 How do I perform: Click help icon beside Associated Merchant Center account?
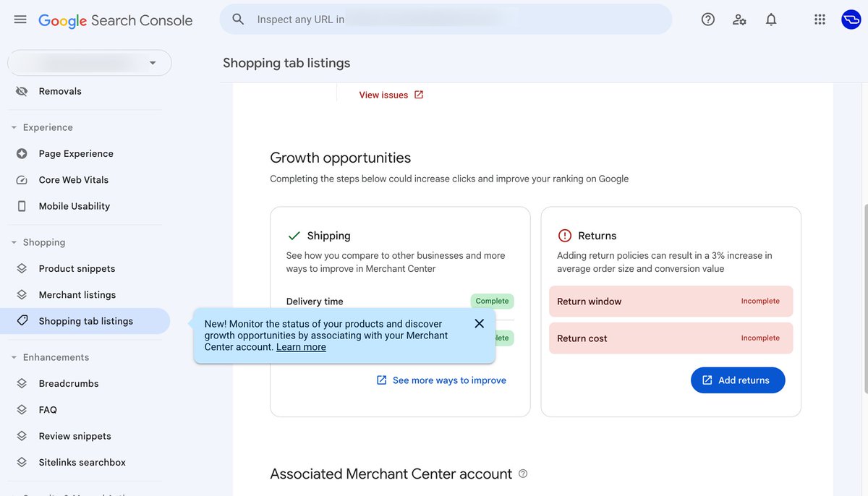pos(523,474)
